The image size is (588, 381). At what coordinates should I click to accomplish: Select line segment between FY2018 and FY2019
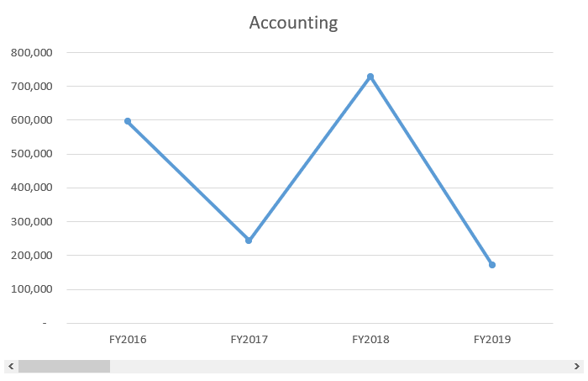pos(431,171)
